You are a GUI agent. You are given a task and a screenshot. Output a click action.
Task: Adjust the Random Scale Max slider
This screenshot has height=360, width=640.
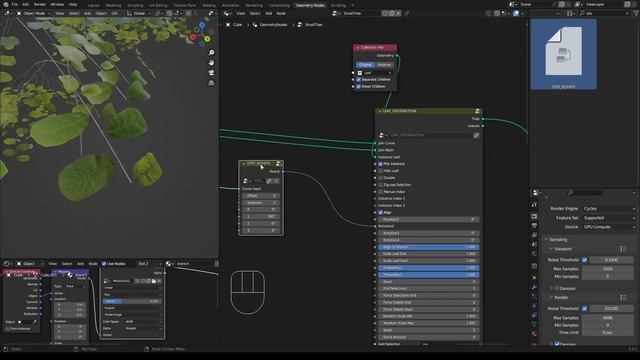(x=429, y=323)
